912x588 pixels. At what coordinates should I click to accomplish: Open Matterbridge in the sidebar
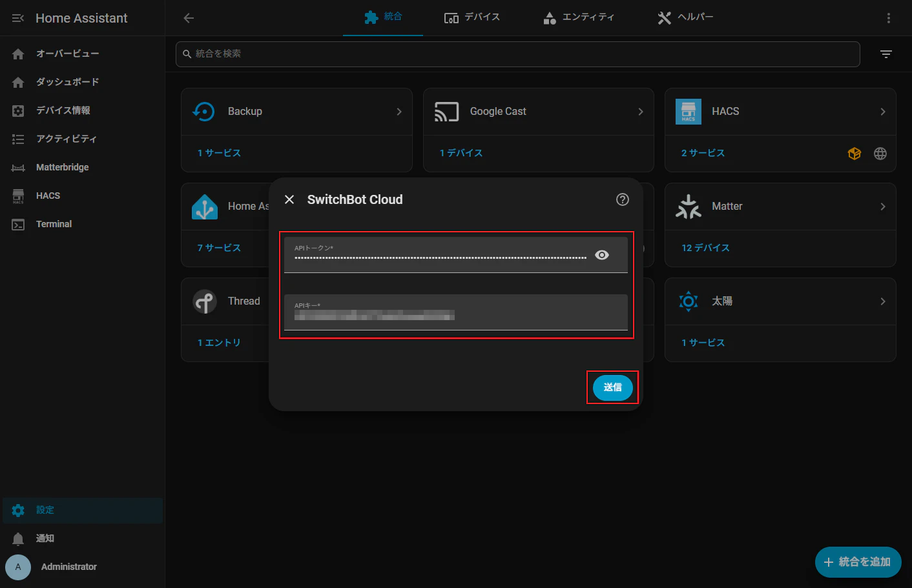pos(83,167)
